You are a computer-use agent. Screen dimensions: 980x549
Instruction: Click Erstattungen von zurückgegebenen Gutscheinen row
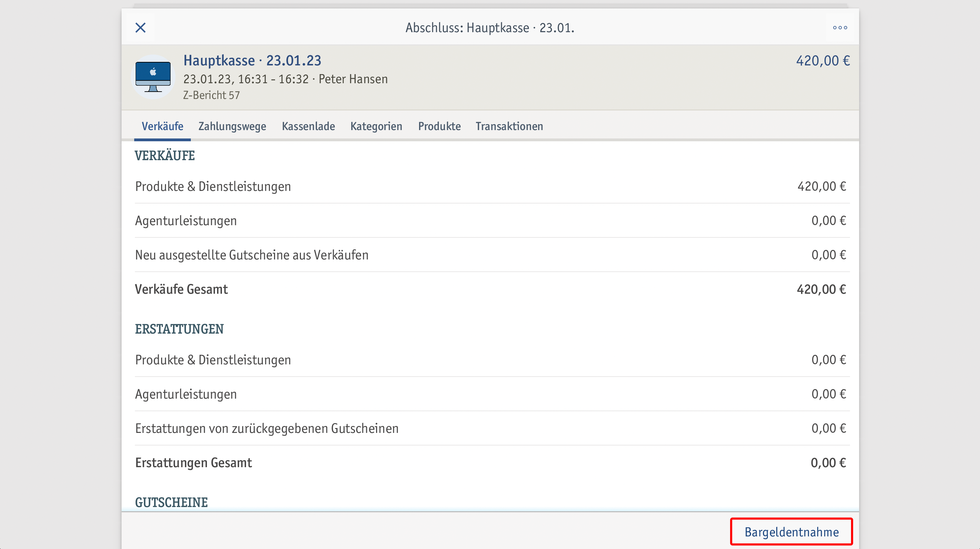click(x=492, y=428)
